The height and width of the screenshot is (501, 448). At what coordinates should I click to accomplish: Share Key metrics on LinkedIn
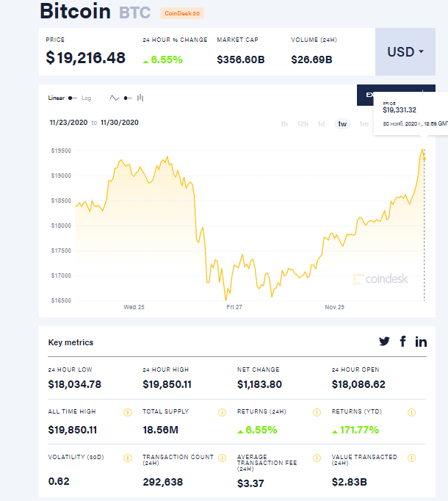pos(421,342)
